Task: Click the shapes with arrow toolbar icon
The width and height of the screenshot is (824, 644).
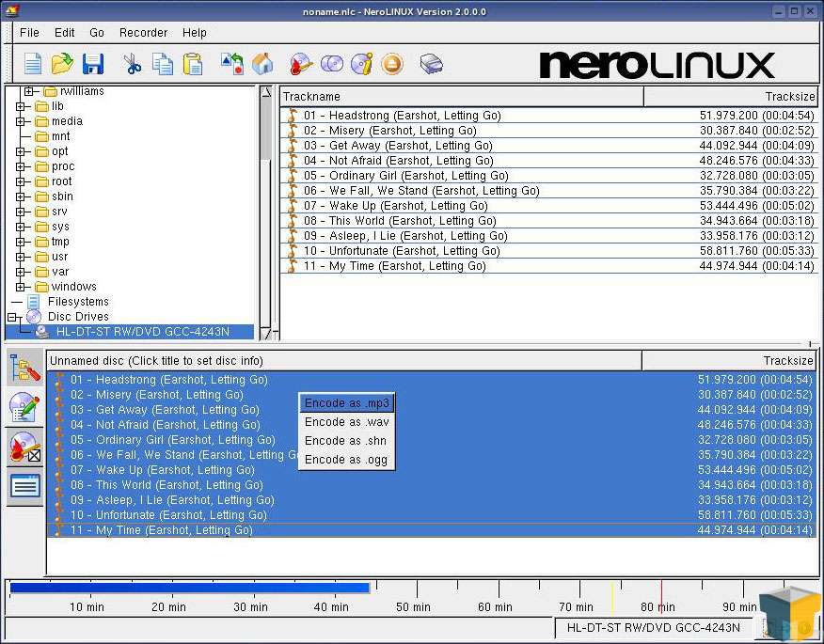Action: 232,64
